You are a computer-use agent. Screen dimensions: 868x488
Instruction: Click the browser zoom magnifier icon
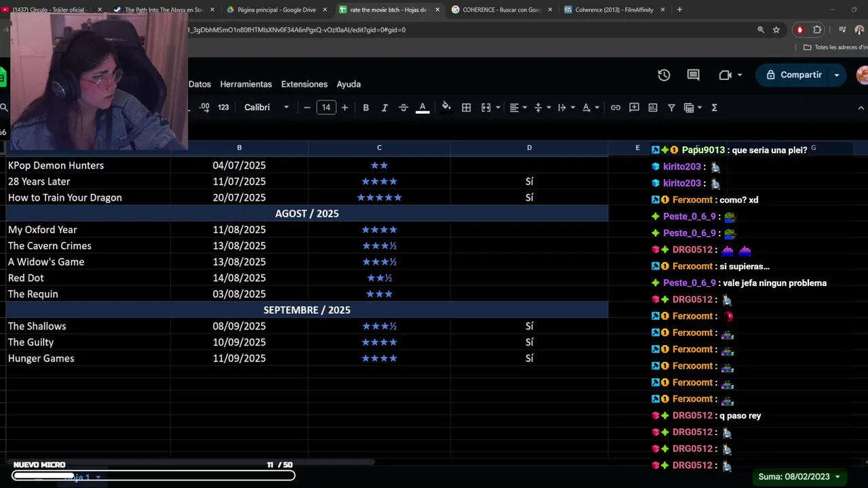click(761, 30)
